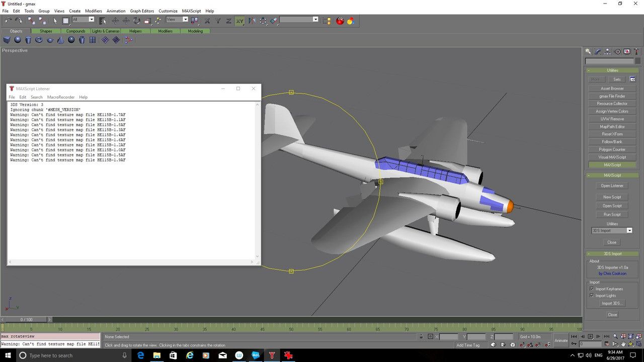Choose the Select and Rotate tool
The width and height of the screenshot is (644, 362).
(136, 21)
